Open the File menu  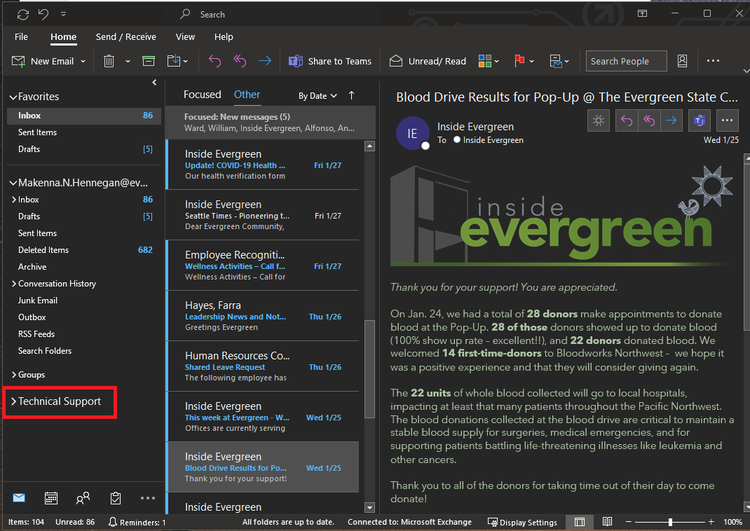coord(21,37)
